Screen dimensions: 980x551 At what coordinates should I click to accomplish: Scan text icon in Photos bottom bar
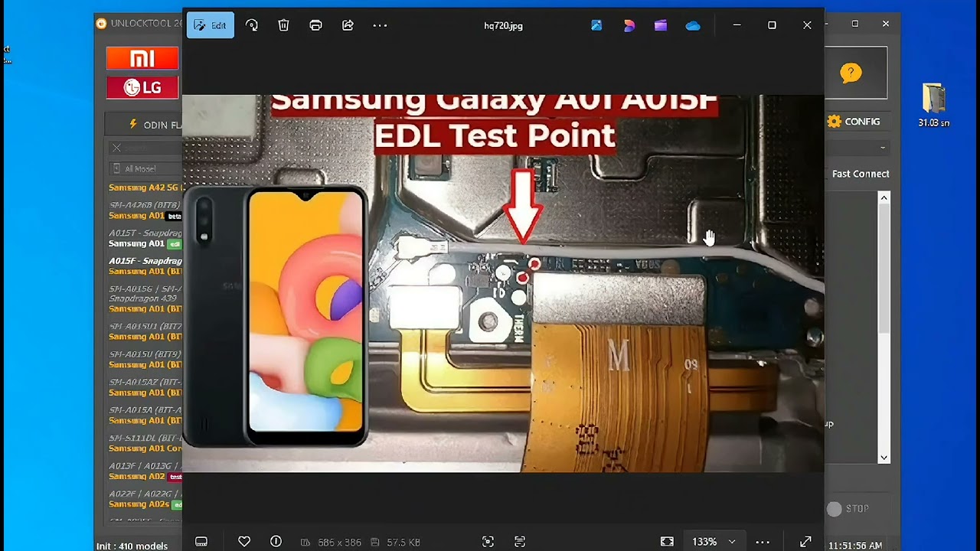pos(520,541)
